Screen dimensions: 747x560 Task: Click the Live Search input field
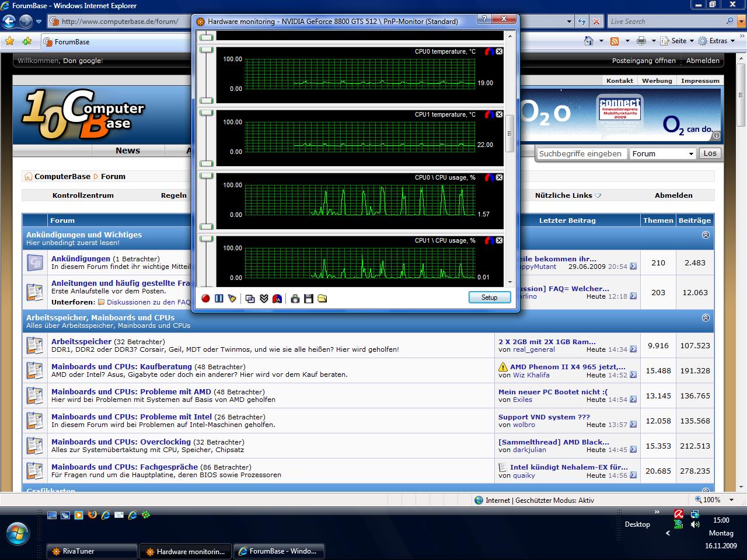(665, 22)
